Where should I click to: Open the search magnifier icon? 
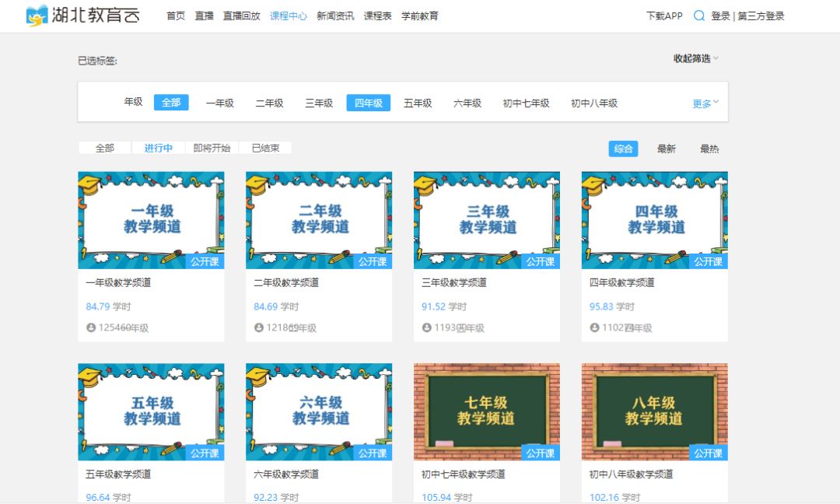point(698,16)
